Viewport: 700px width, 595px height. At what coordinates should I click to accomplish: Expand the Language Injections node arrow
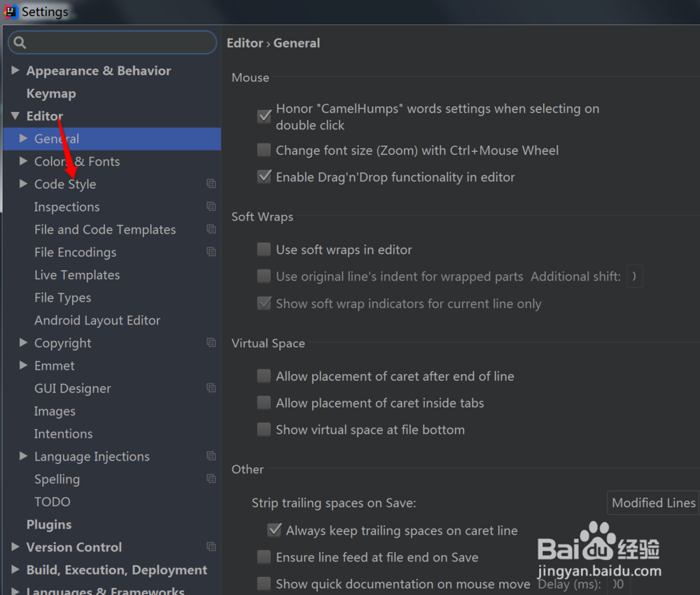(x=23, y=456)
